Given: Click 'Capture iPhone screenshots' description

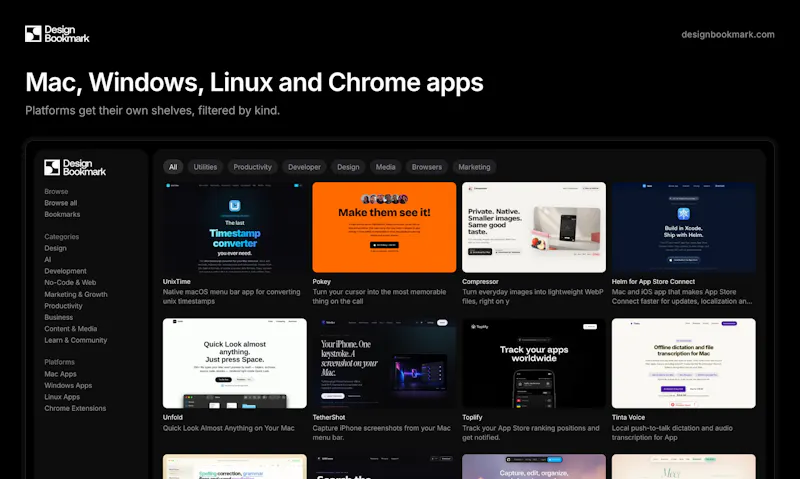Looking at the screenshot, I should pyautogui.click(x=381, y=433).
